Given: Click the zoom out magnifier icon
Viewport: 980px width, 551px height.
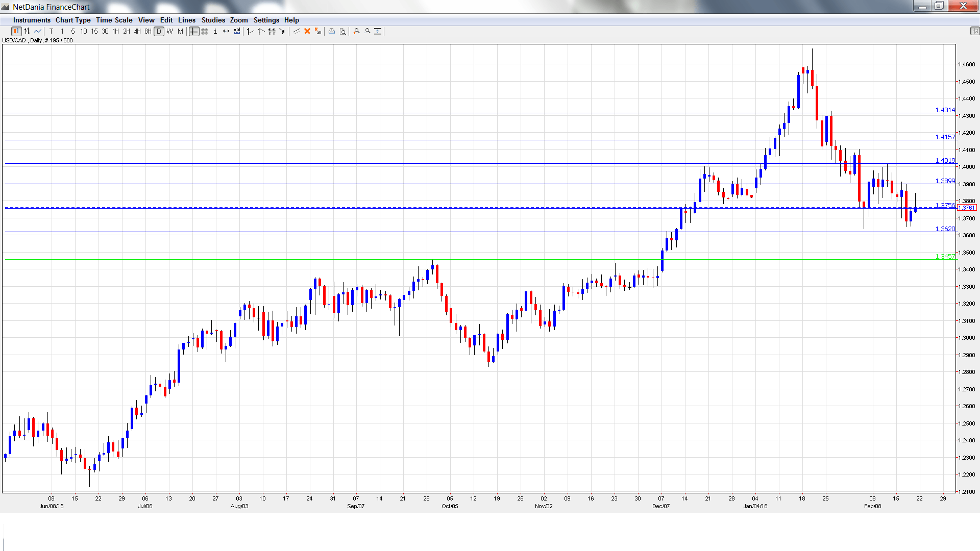Looking at the screenshot, I should pos(367,32).
